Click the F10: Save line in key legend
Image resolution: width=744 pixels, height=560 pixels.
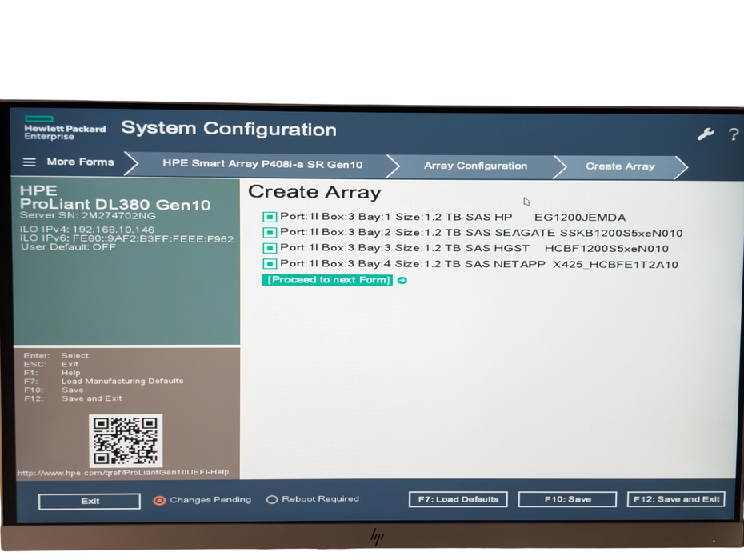click(54, 390)
